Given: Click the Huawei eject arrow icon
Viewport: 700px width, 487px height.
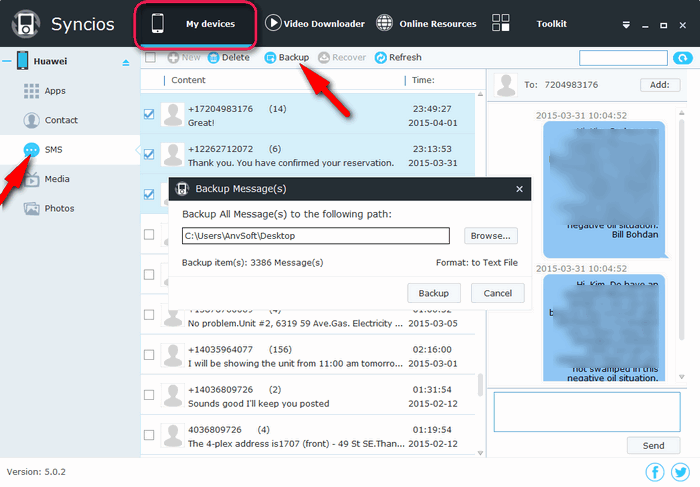Looking at the screenshot, I should click(x=126, y=63).
